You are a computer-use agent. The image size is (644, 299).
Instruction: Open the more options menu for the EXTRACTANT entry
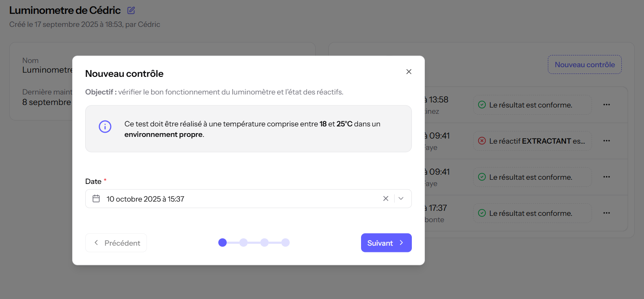click(x=606, y=141)
